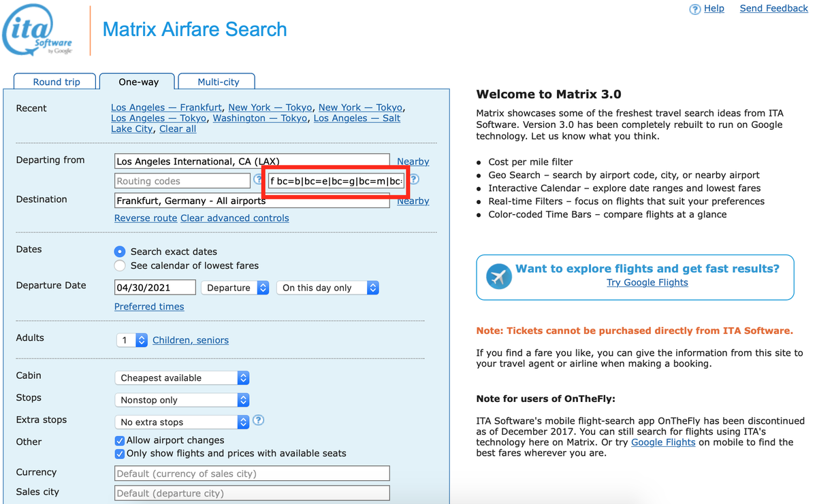Click the Sales city input field
The height and width of the screenshot is (504, 817).
252,493
